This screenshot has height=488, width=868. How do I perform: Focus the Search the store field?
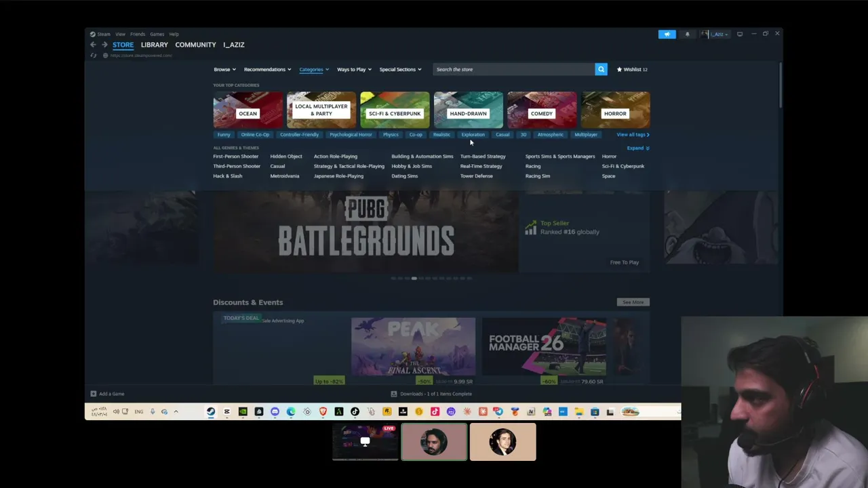514,69
